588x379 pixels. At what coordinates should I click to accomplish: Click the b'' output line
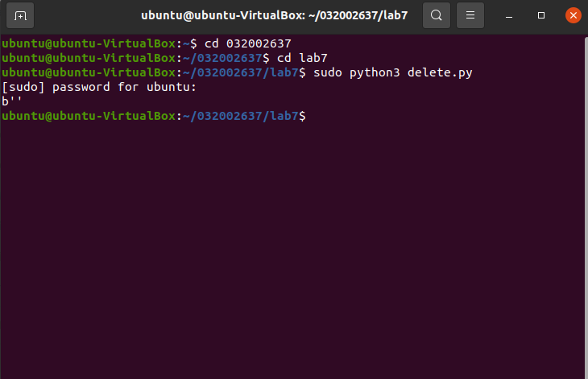click(11, 101)
